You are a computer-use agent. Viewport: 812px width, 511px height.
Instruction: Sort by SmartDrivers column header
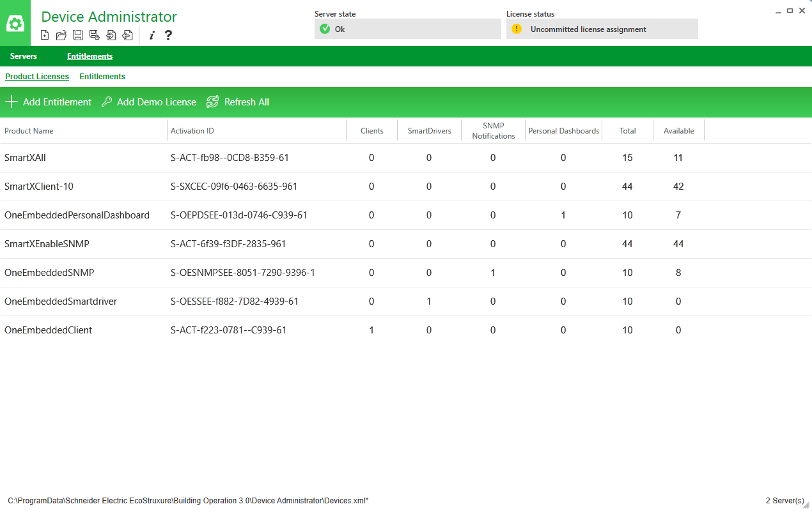[430, 131]
